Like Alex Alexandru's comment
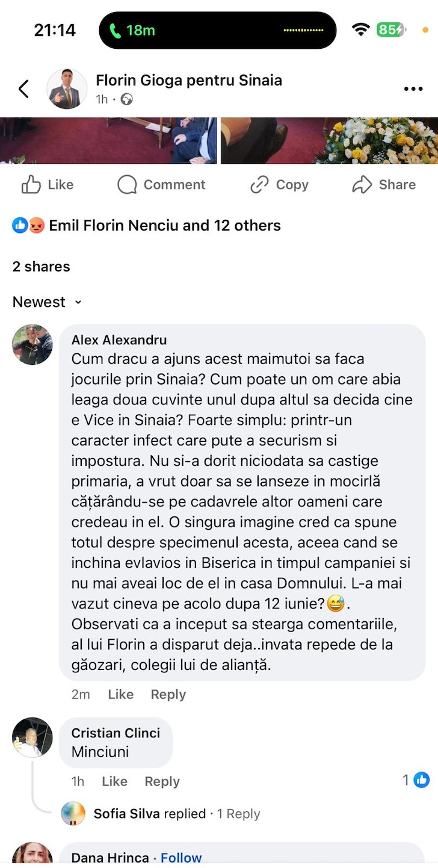Screen dimensions: 438x868 pyautogui.click(x=120, y=694)
